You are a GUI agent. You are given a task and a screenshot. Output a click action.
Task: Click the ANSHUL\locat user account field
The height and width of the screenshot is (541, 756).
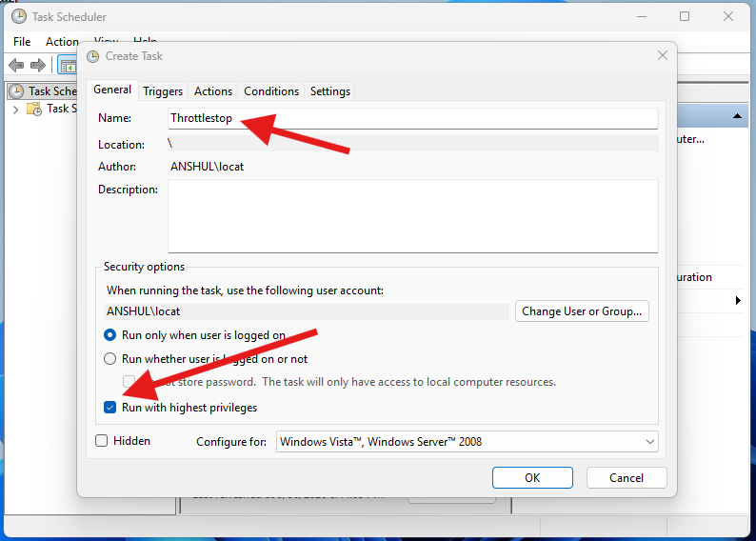(307, 311)
